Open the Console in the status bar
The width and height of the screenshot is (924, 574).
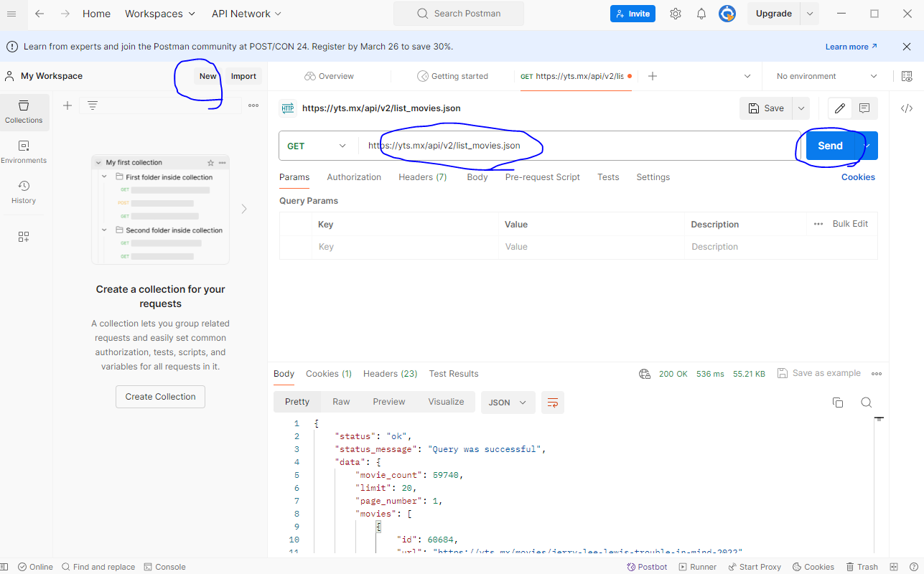pyautogui.click(x=165, y=567)
